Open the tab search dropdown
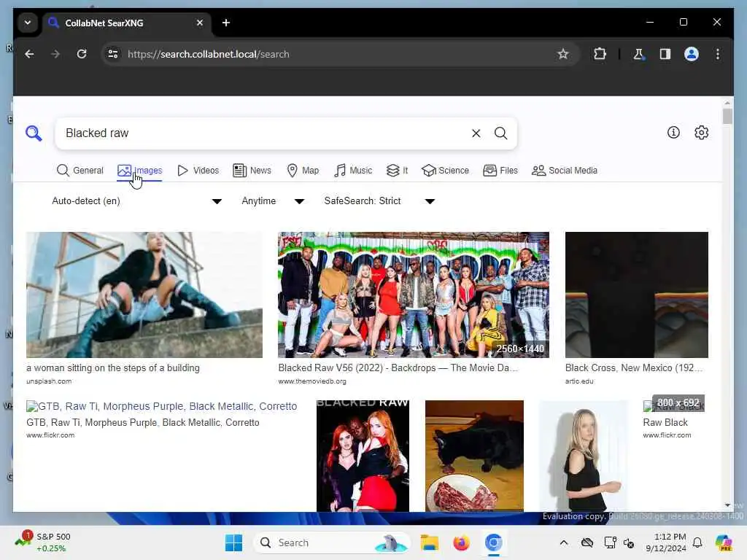 [28, 23]
